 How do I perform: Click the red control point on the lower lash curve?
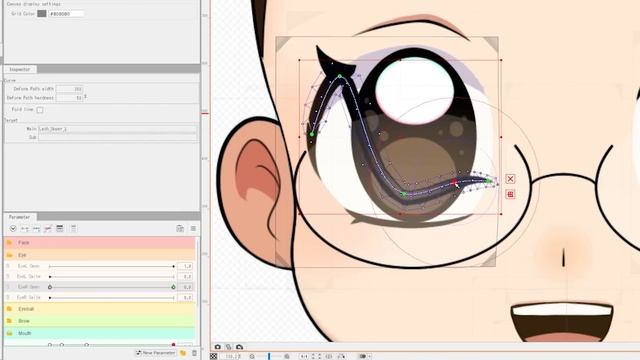454,182
